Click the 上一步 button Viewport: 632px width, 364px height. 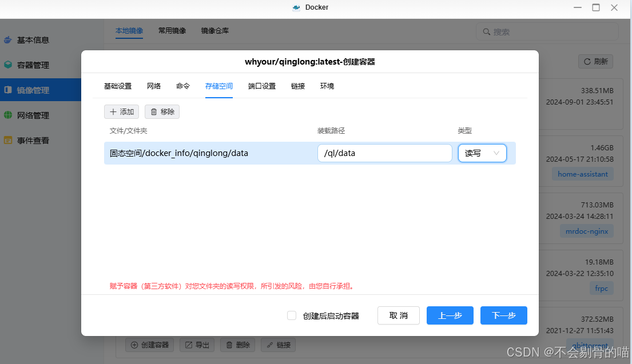450,315
